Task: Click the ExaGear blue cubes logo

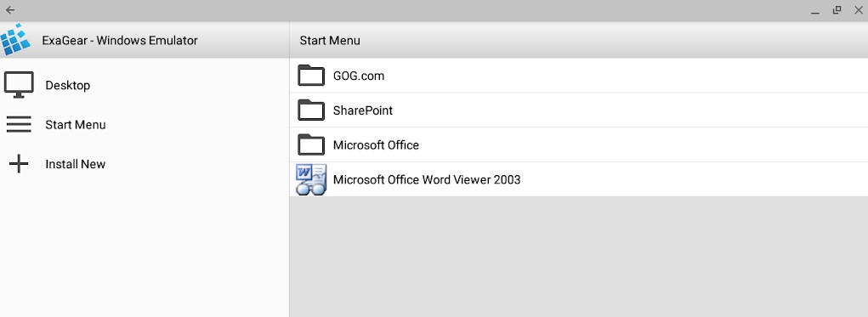Action: [x=15, y=39]
